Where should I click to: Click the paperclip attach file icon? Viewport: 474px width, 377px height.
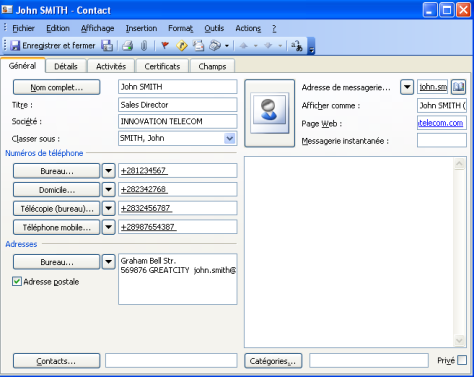(x=144, y=45)
